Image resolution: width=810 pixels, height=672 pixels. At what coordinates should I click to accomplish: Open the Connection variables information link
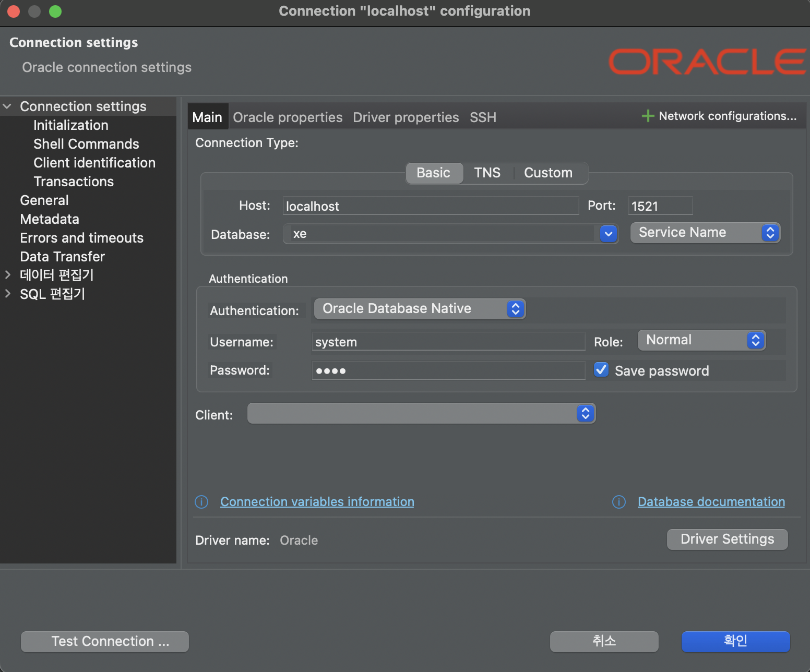click(317, 502)
